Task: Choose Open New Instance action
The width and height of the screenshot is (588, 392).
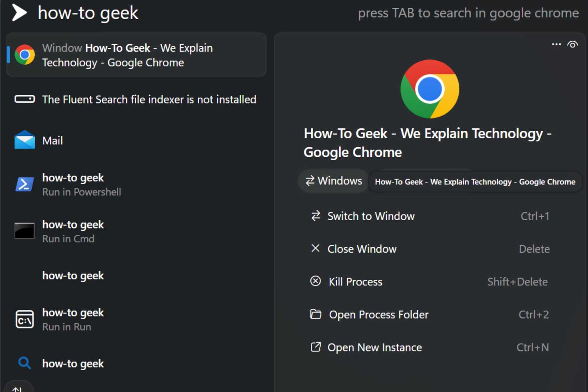Action: click(x=430, y=347)
